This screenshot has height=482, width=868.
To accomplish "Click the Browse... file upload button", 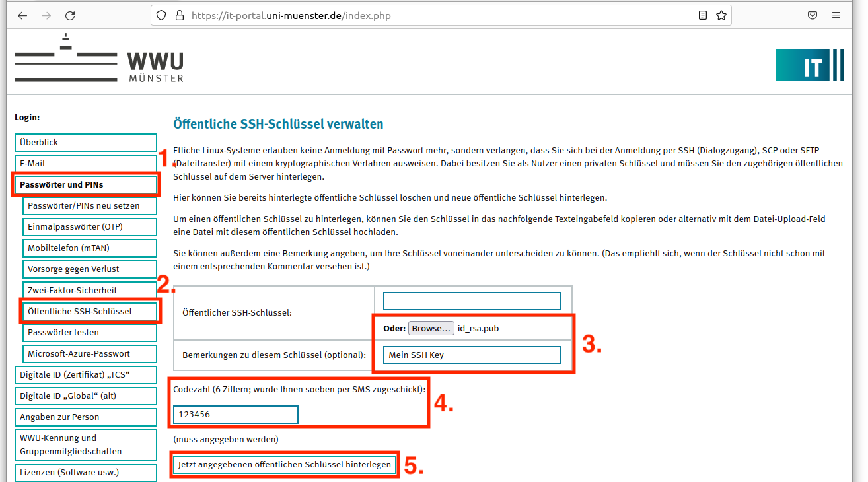I will coord(431,329).
